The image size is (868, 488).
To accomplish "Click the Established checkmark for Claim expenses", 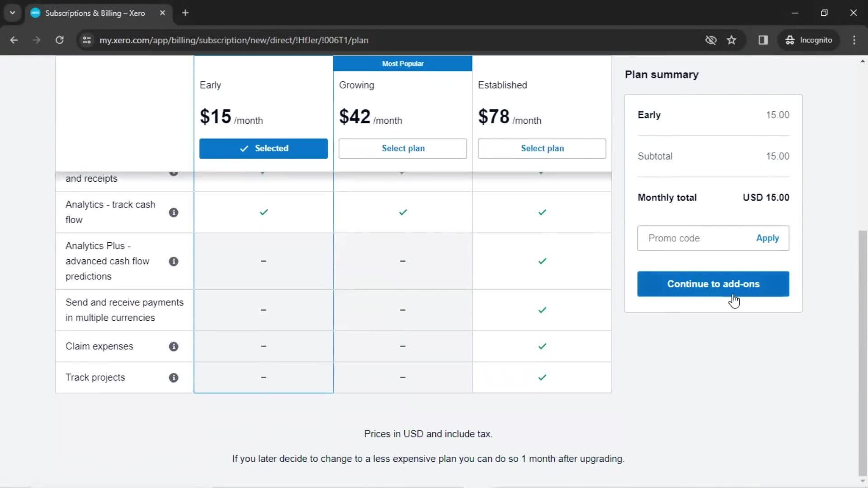I will tap(542, 347).
